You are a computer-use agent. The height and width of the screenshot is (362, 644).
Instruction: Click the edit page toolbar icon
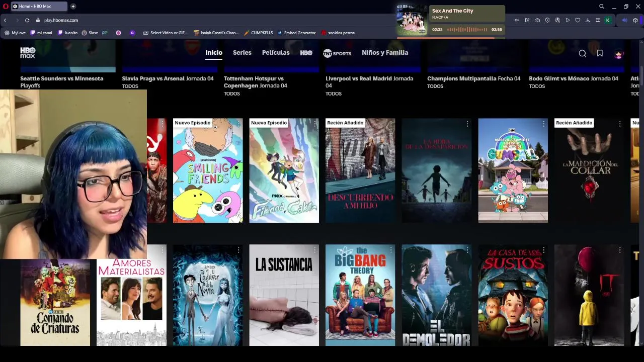click(527, 20)
